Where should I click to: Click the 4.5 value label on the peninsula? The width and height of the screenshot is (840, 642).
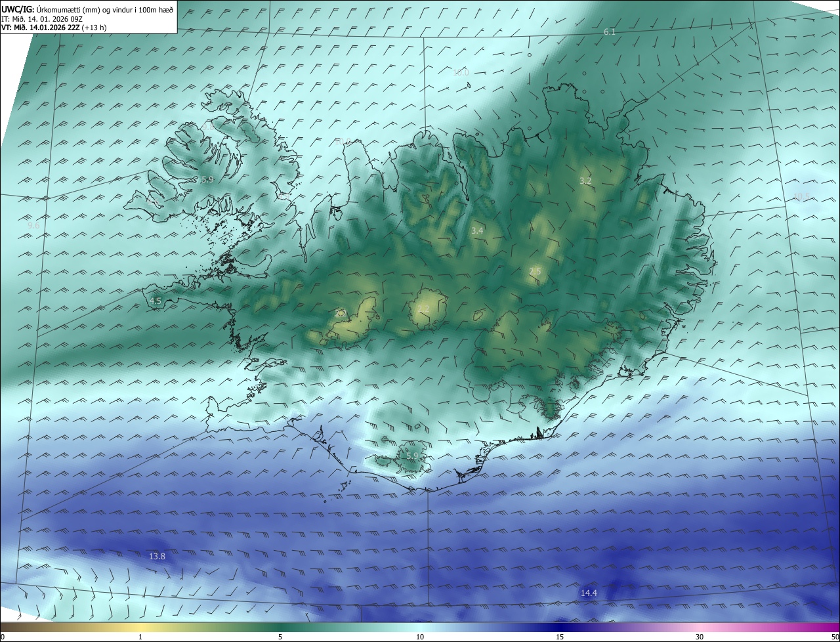(156, 301)
